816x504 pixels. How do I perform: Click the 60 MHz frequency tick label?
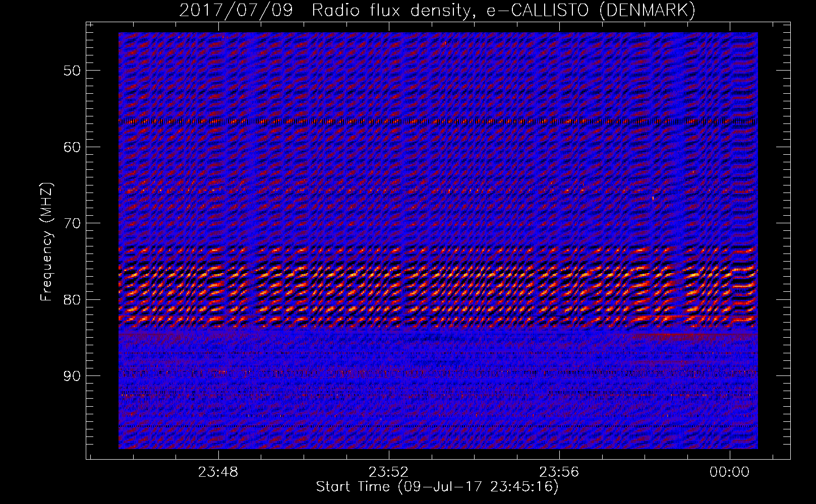coord(72,147)
